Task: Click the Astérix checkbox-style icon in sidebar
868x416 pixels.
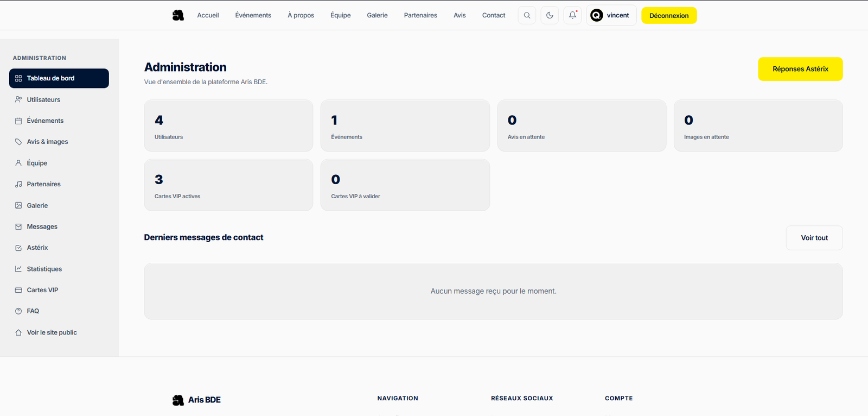Action: click(x=18, y=248)
